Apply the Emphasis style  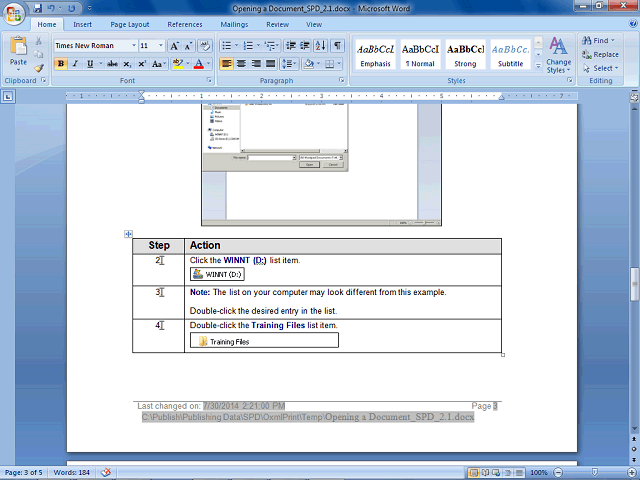point(376,55)
